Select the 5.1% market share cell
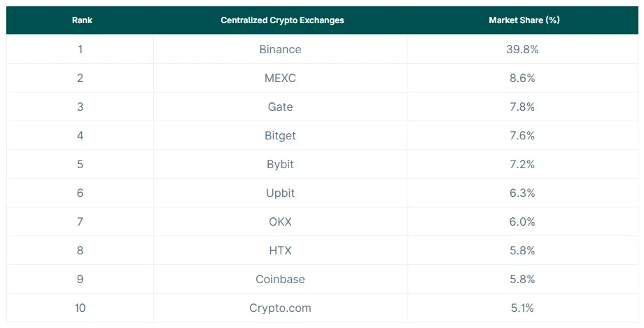The width and height of the screenshot is (644, 328). click(x=524, y=308)
